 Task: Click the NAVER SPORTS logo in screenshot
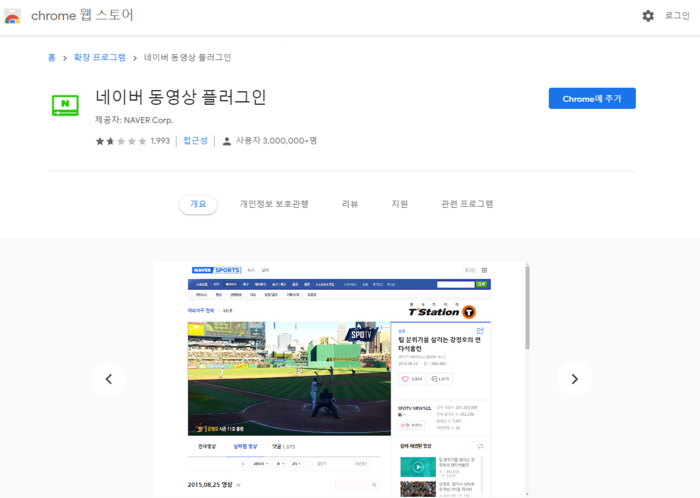[x=217, y=270]
